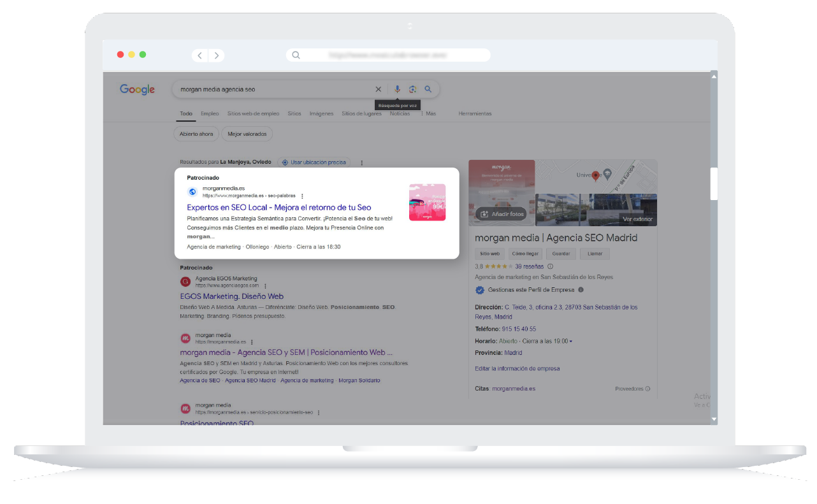Open the 39 reseñas link
Viewport: 817px width, 504px height.
pos(529,266)
